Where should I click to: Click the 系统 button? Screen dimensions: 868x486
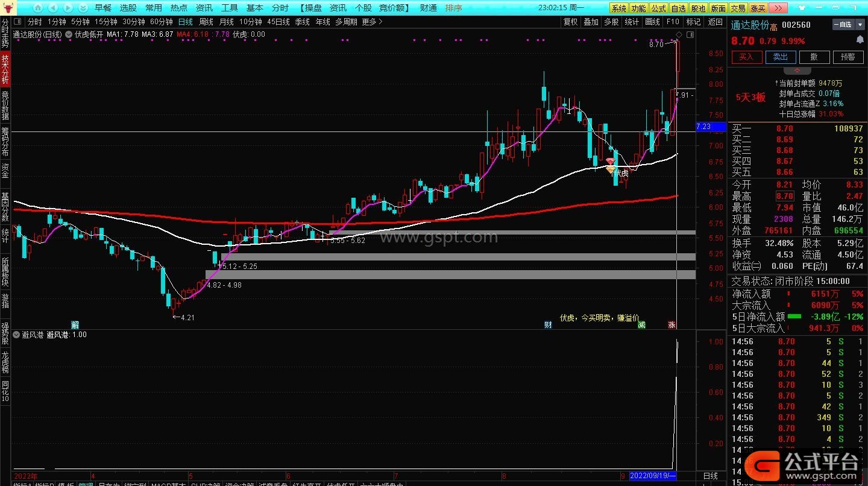pos(619,8)
